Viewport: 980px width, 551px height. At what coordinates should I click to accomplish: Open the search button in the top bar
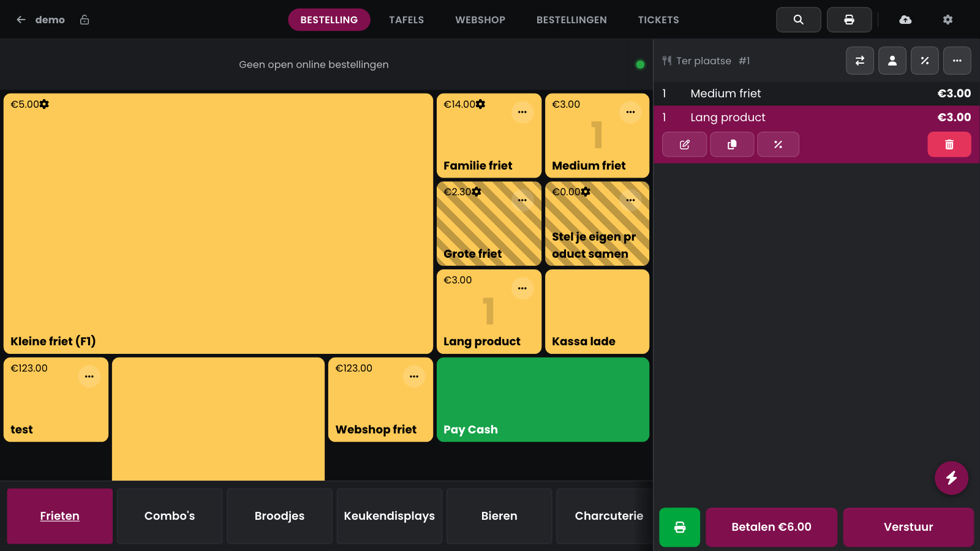point(799,20)
